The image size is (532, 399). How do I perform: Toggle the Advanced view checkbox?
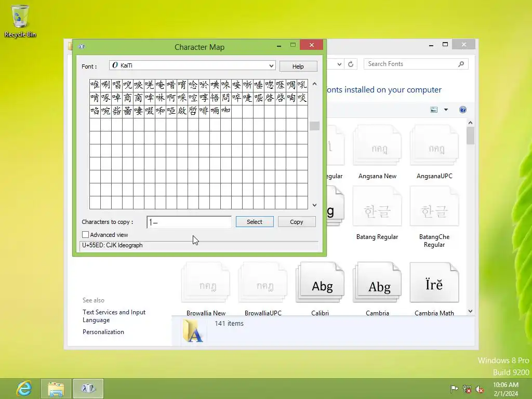[x=86, y=235]
